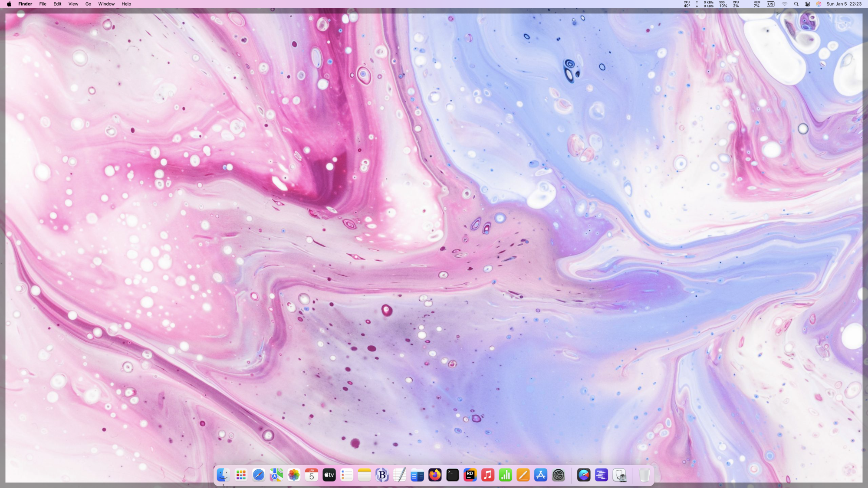Click the date and time clock
Viewport: 868px width, 488px height.
[x=844, y=4]
